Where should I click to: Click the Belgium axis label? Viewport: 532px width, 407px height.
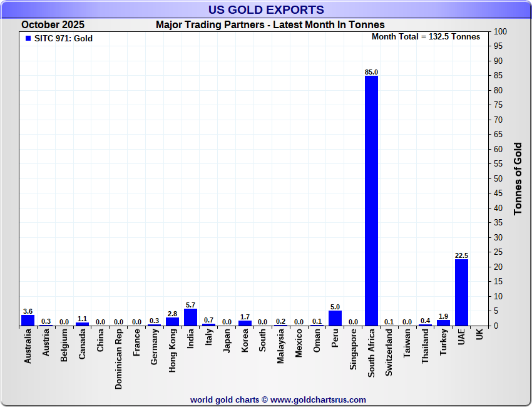tap(64, 345)
